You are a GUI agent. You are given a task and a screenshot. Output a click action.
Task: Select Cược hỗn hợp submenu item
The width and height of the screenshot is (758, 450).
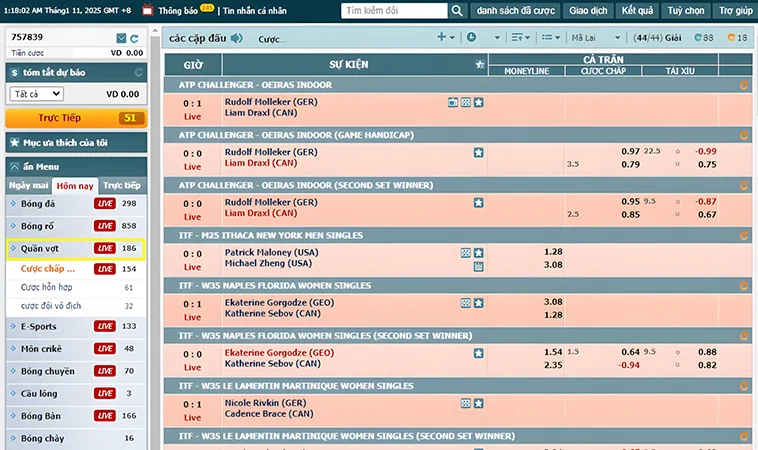click(46, 287)
